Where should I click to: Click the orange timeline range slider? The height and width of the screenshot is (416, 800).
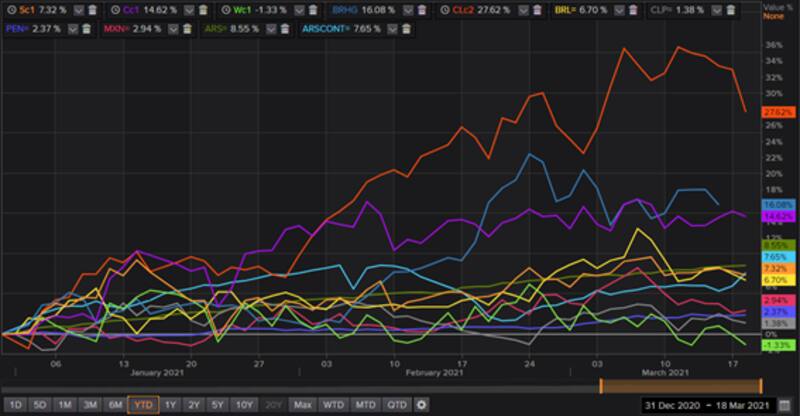[680, 385]
